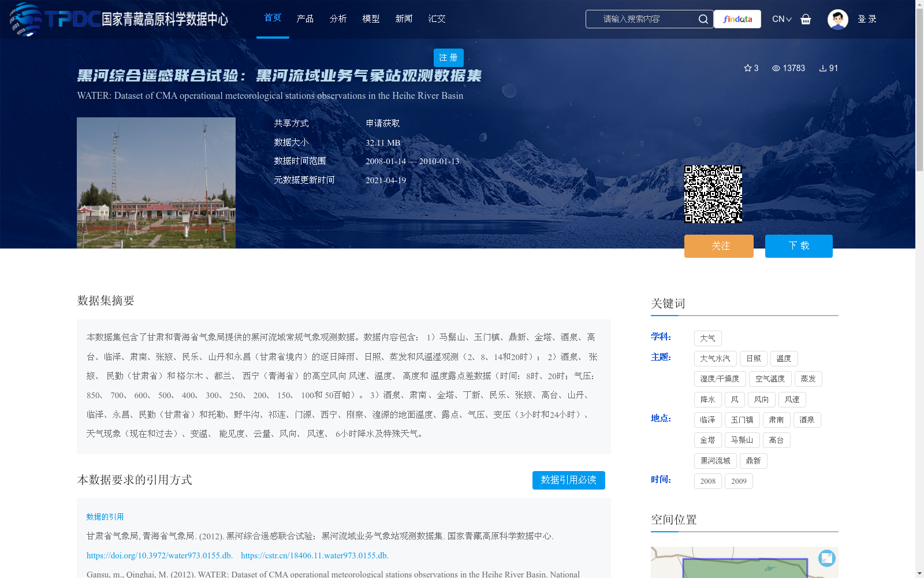Viewport: 924px width, 578px height.
Task: Expand the map fullscreen icon
Action: (x=827, y=558)
